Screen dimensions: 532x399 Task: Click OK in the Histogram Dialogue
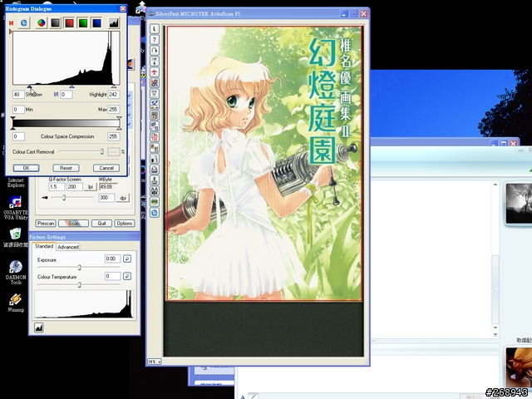(x=26, y=168)
